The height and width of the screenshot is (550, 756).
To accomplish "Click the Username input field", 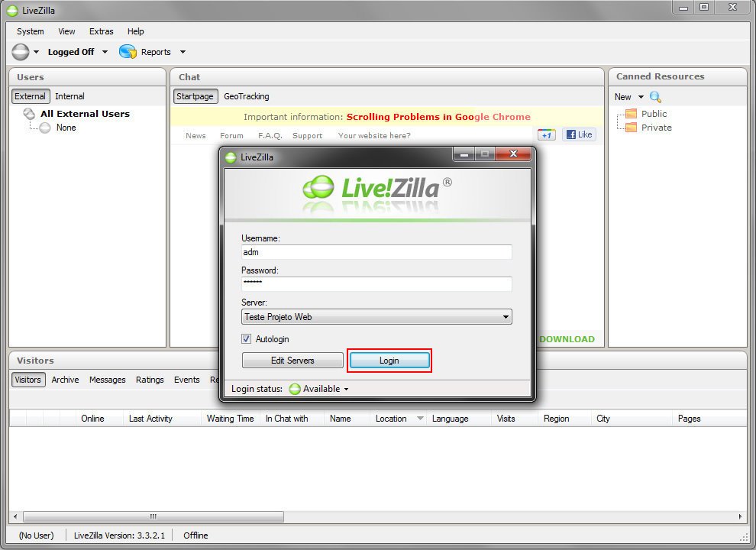I will 376,252.
